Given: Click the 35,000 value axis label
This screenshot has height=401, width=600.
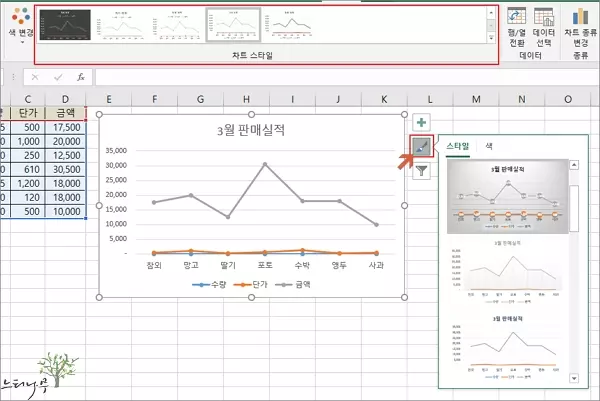Looking at the screenshot, I should 116,151.
